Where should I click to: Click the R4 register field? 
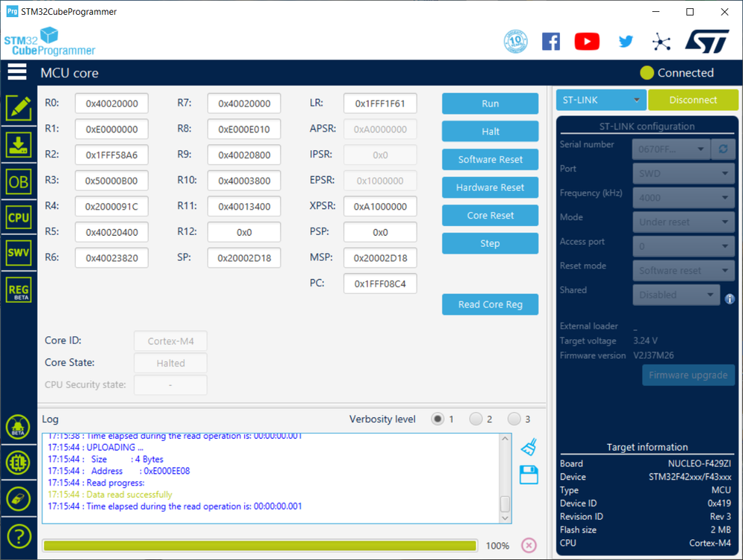click(112, 206)
